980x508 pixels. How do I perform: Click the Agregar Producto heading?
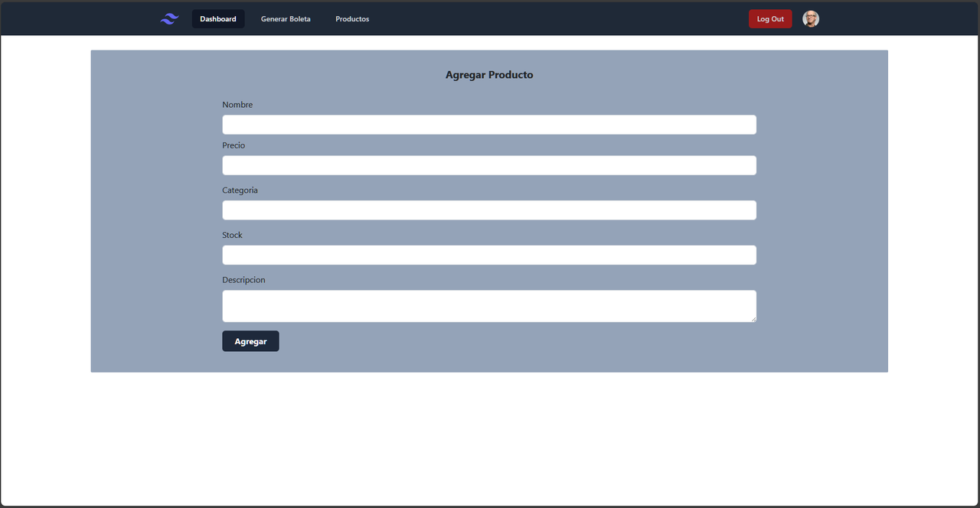pyautogui.click(x=489, y=74)
